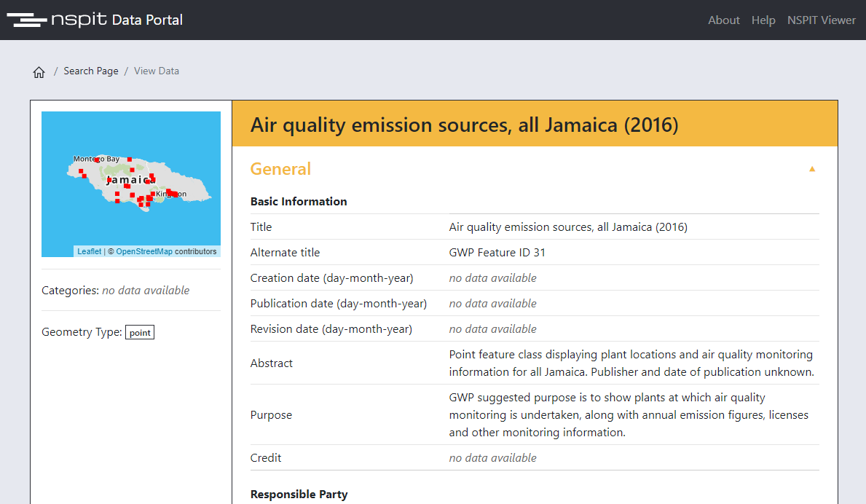Screen dimensions: 866x504
Task: Collapse the General section using the triangle
Action: (812, 169)
